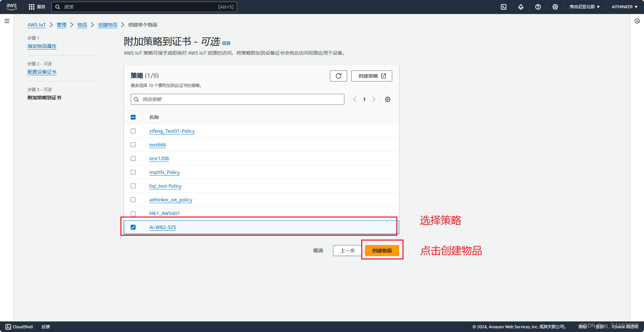Open the services grid menu
The image size is (644, 332).
pyautogui.click(x=32, y=7)
